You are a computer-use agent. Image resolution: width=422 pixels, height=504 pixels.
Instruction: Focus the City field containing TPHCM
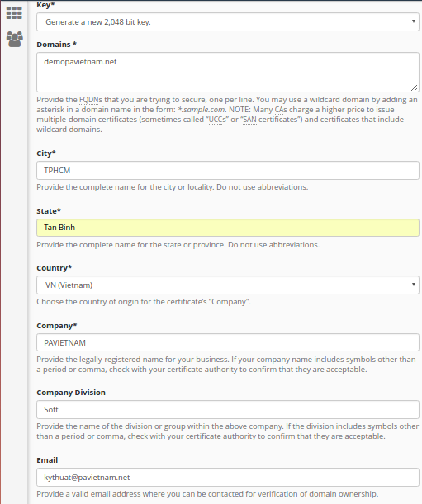[228, 171]
